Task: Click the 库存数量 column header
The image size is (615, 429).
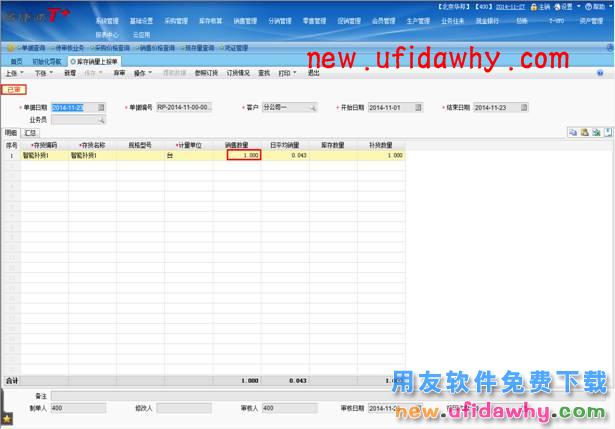Action: click(333, 145)
